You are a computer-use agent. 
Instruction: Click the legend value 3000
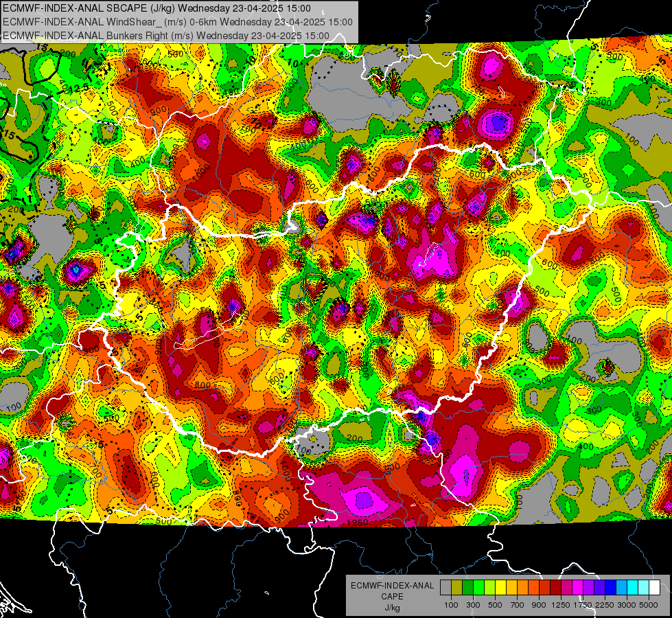[x=627, y=605]
